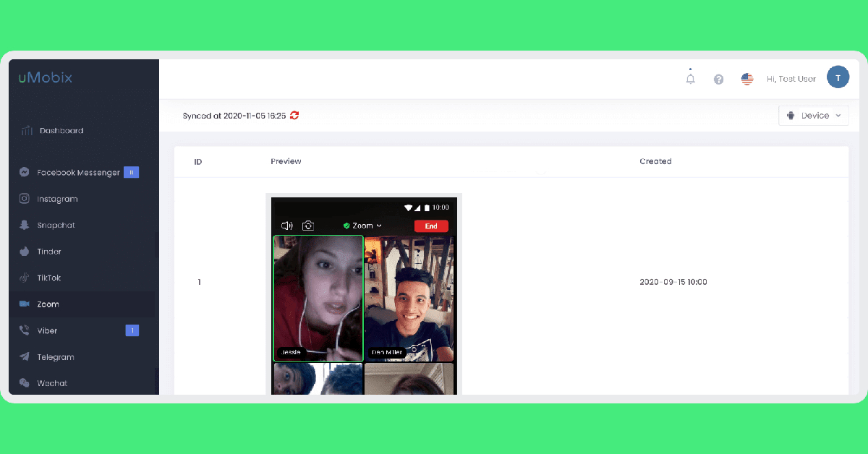Change language via US flag icon
The image size is (868, 454).
click(x=747, y=80)
